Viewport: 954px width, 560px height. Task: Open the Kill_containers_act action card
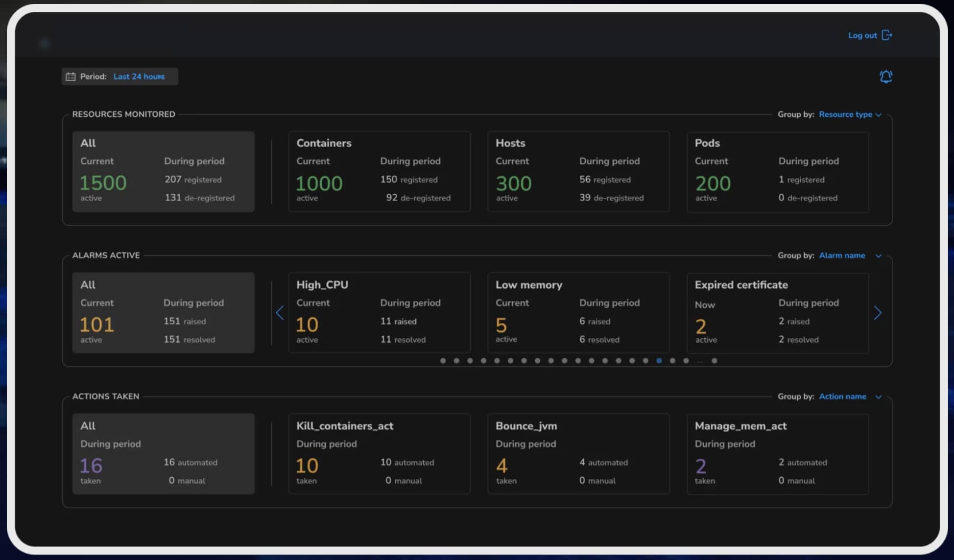click(x=379, y=453)
